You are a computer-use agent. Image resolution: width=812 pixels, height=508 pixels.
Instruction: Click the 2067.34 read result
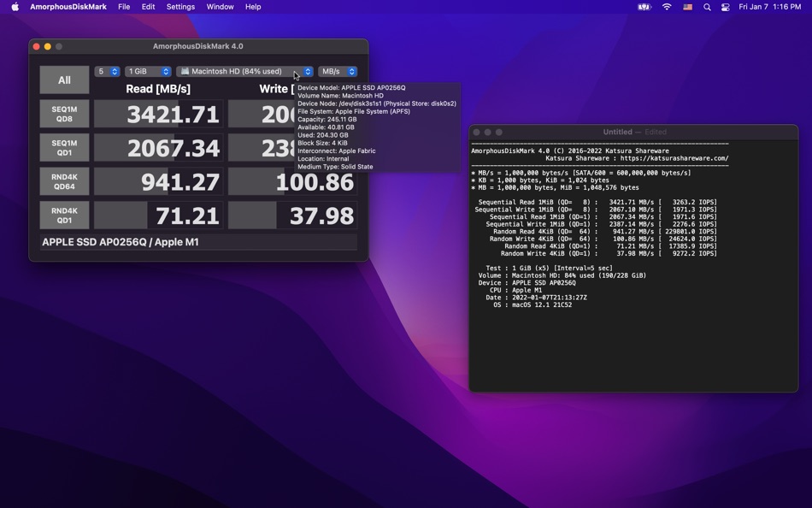(x=158, y=148)
